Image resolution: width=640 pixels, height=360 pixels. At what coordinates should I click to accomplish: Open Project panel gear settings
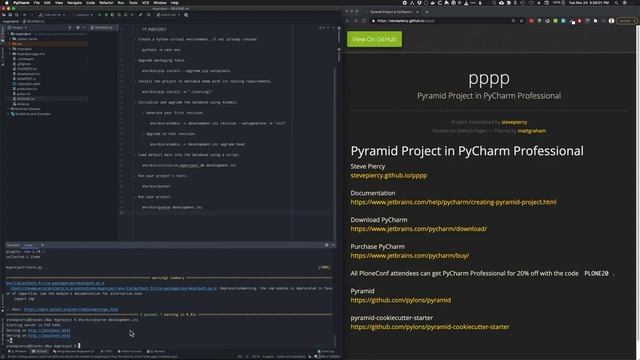78,27
